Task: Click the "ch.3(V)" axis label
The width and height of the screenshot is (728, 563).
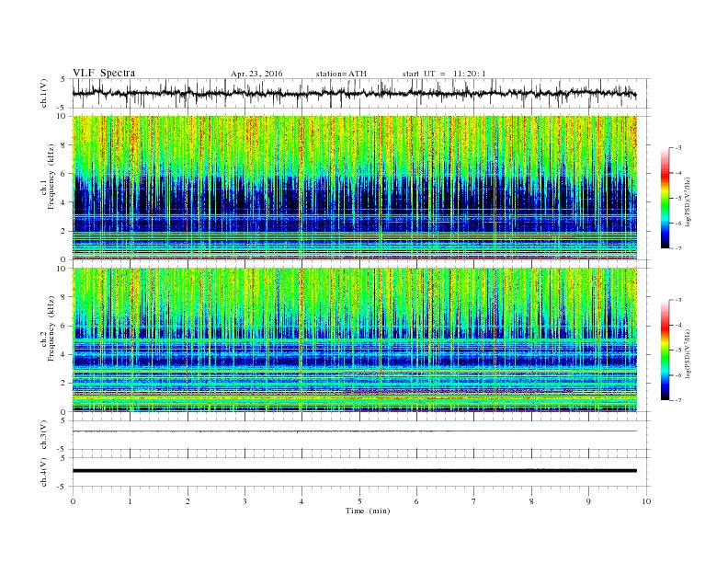Action: point(44,435)
